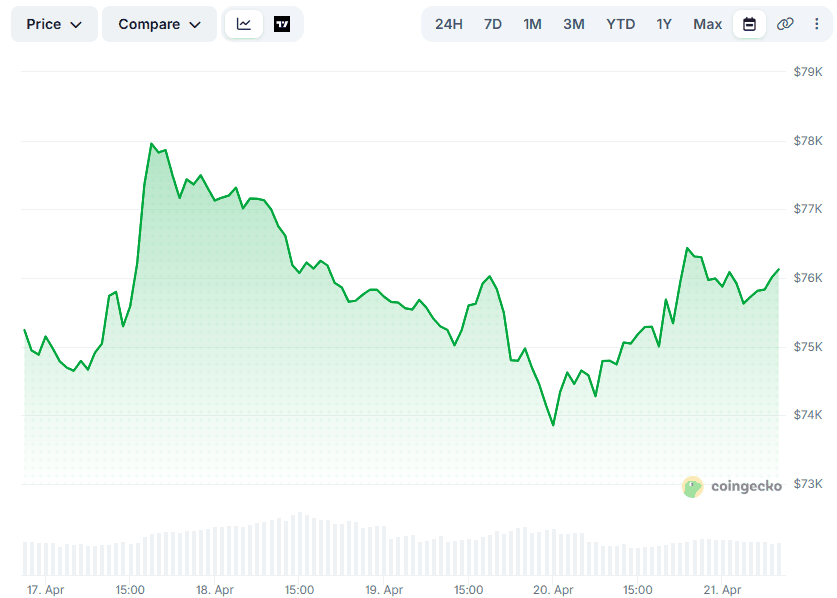This screenshot has width=837, height=598.
Task: Open the calendar date range picker icon
Action: [749, 23]
